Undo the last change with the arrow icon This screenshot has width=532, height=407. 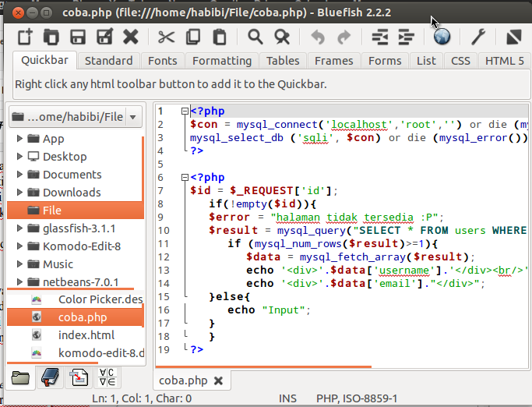(318, 37)
